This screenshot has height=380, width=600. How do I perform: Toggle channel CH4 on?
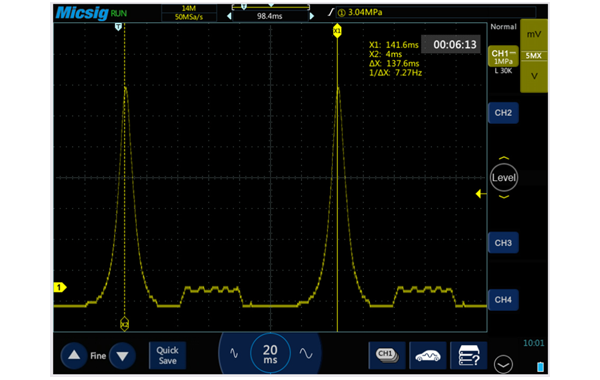[503, 300]
